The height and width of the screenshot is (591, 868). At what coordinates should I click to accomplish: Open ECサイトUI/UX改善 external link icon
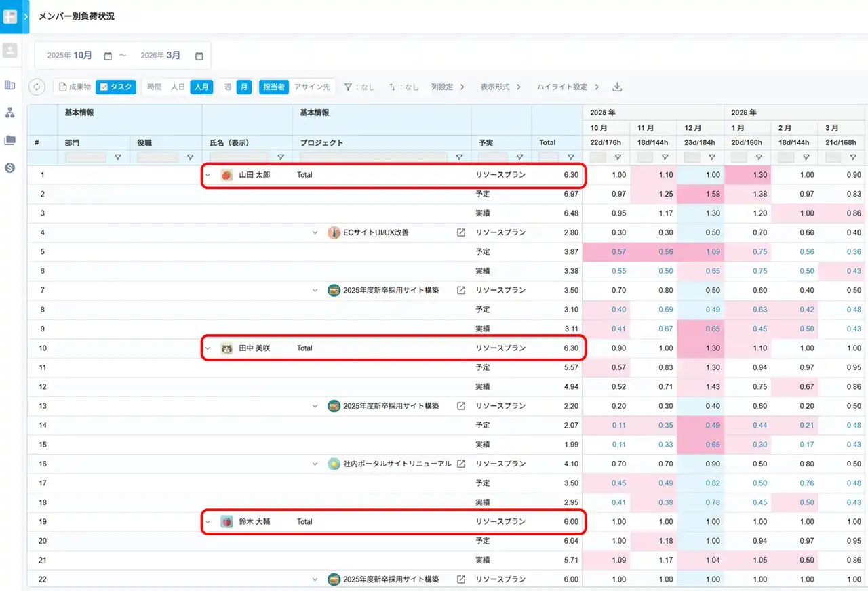461,232
